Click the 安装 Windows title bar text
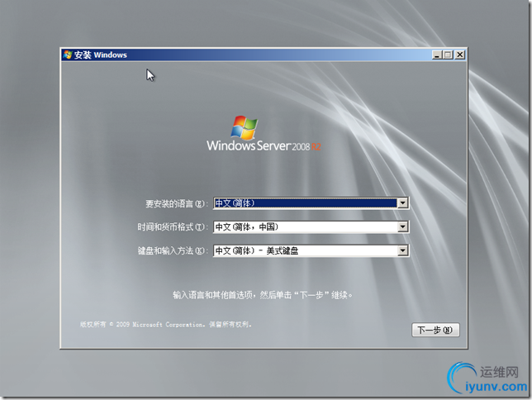 click(101, 55)
